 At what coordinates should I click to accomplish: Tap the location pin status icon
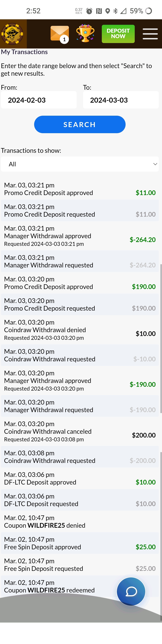point(108,11)
